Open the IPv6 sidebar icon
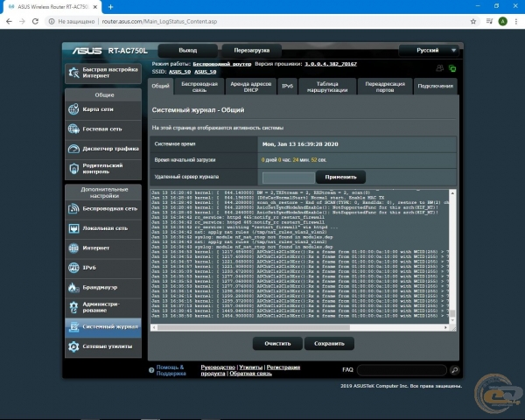Screen dimensions: 525x420 point(73,268)
